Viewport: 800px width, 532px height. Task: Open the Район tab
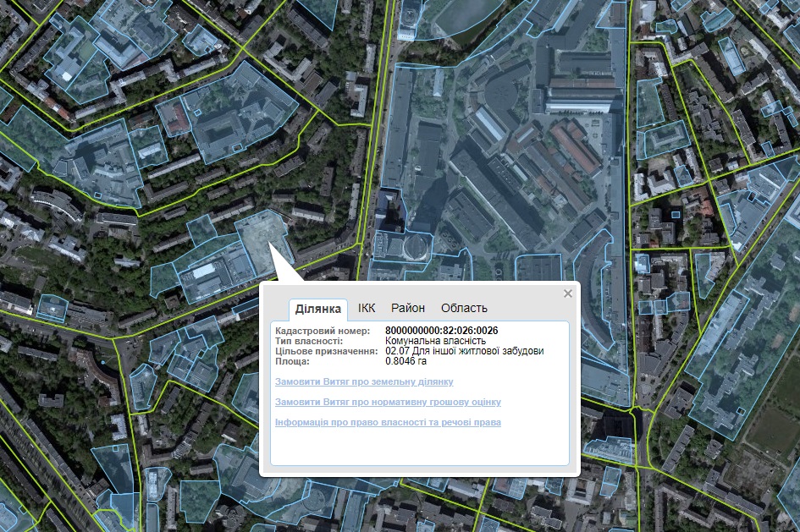(408, 308)
